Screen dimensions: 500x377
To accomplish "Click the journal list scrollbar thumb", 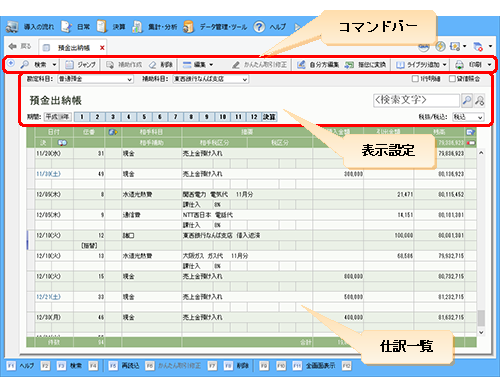I will (481, 318).
